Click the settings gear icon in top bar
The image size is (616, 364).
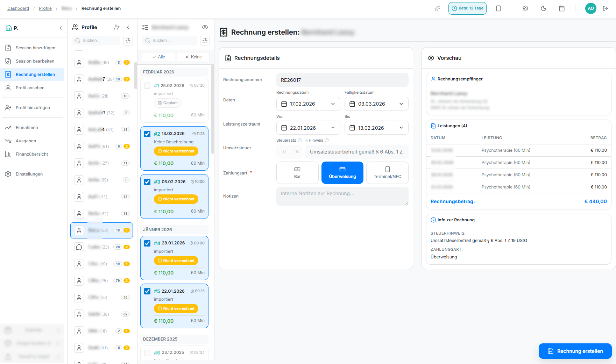pyautogui.click(x=525, y=8)
